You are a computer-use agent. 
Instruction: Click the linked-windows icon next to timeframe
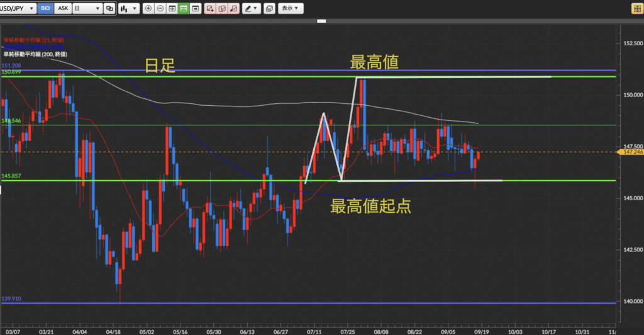coord(109,8)
